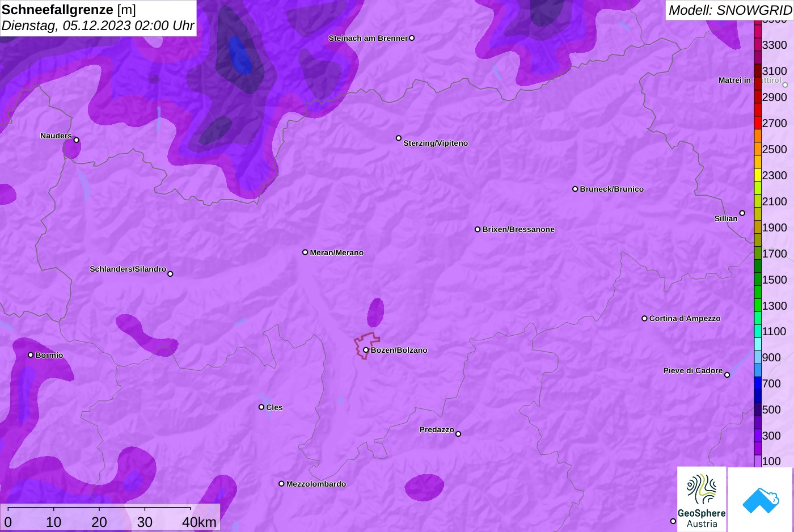
Task: Click the Predazzo location dot
Action: 458,434
